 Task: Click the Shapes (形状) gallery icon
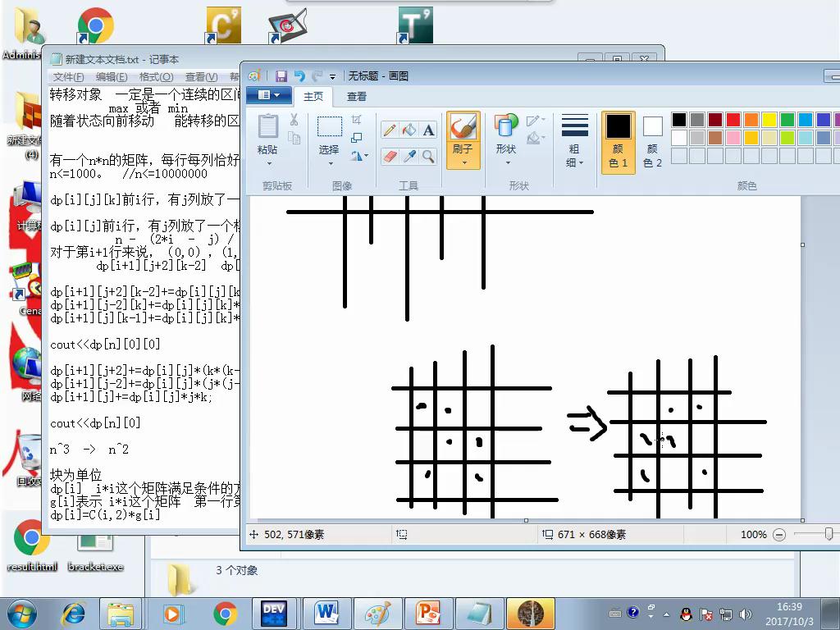(x=505, y=126)
